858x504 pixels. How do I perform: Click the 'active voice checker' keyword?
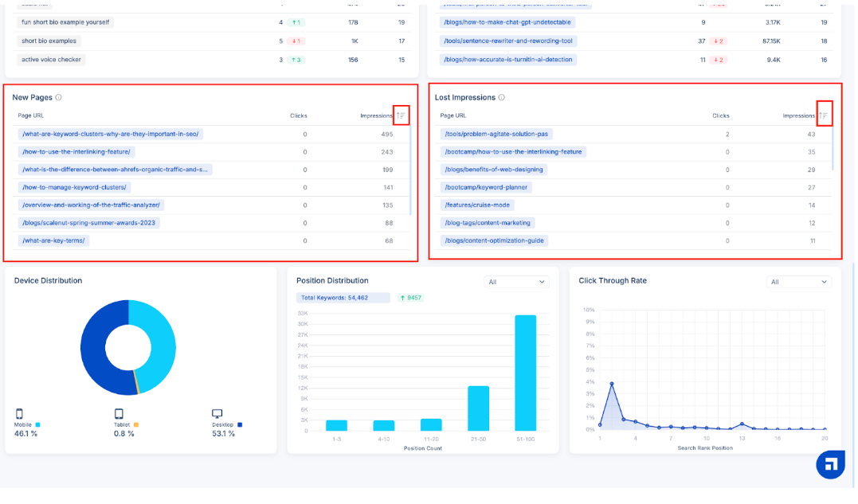(x=52, y=60)
